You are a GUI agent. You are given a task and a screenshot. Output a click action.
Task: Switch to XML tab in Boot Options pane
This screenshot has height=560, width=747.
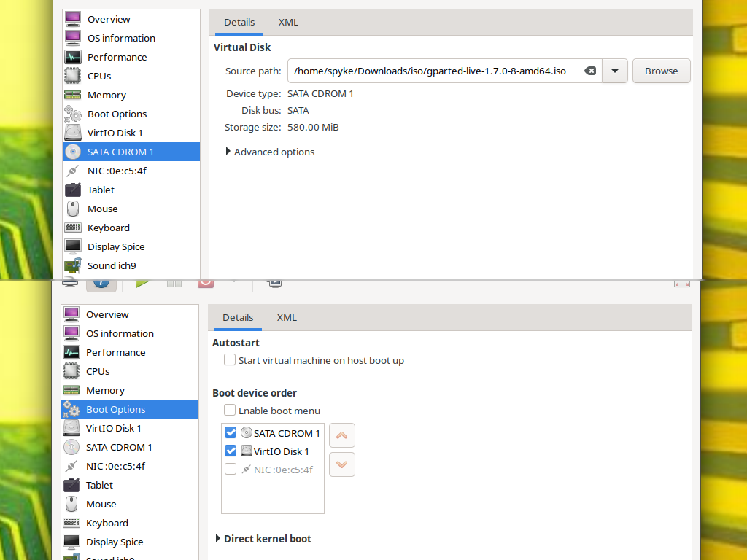[x=287, y=317]
